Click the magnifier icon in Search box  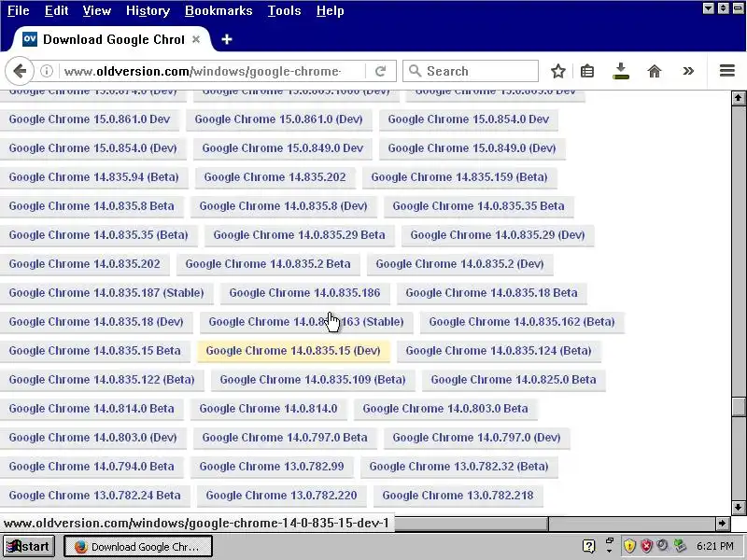pos(415,71)
